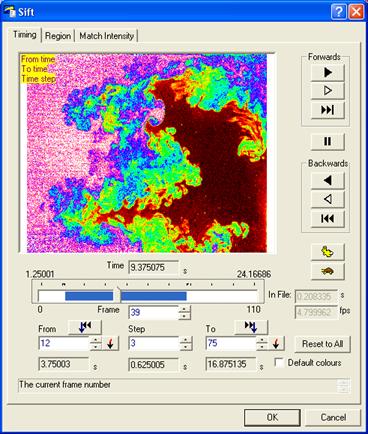Confirm the dialog with OK
This screenshot has height=434, width=368.
(x=272, y=417)
